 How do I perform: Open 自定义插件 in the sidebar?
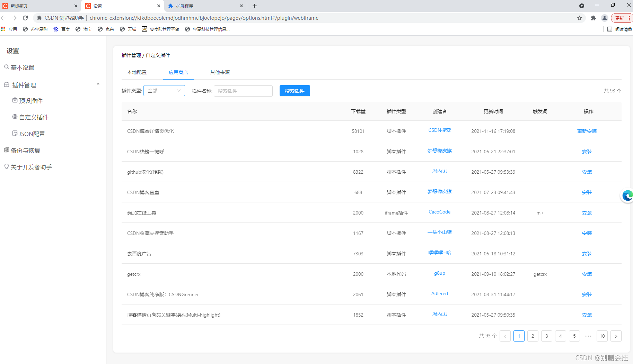30,117
